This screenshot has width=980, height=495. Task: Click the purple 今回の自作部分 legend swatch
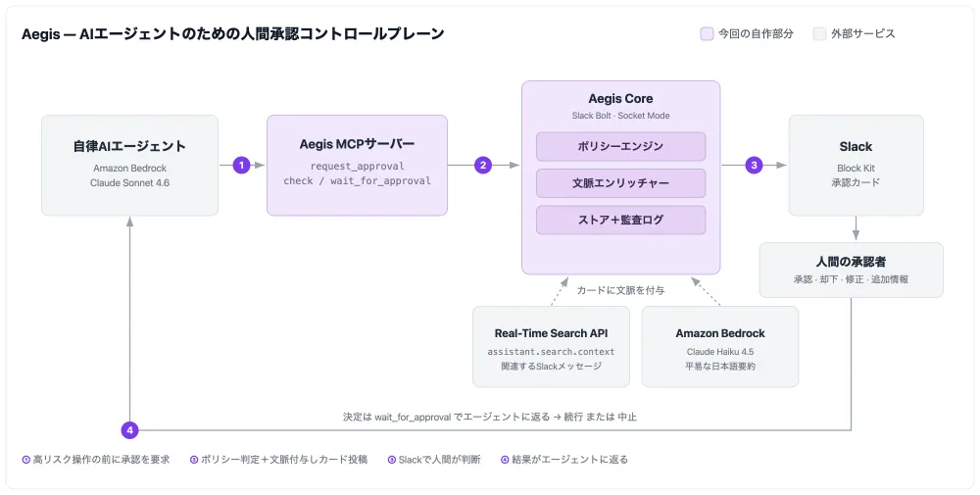pyautogui.click(x=707, y=33)
